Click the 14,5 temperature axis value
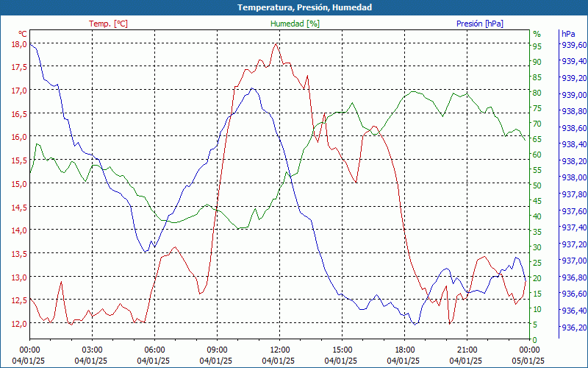This screenshot has height=368, width=588. point(19,208)
